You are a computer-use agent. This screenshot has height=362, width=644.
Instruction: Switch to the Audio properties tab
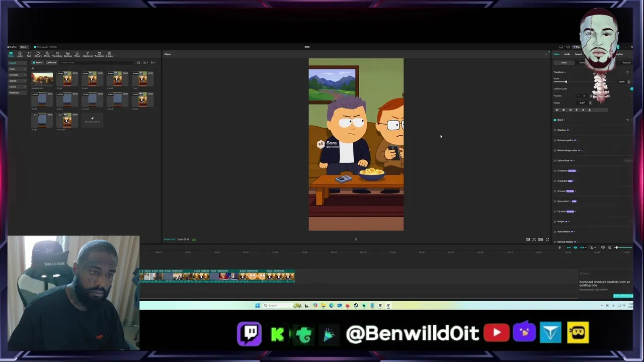(x=567, y=54)
